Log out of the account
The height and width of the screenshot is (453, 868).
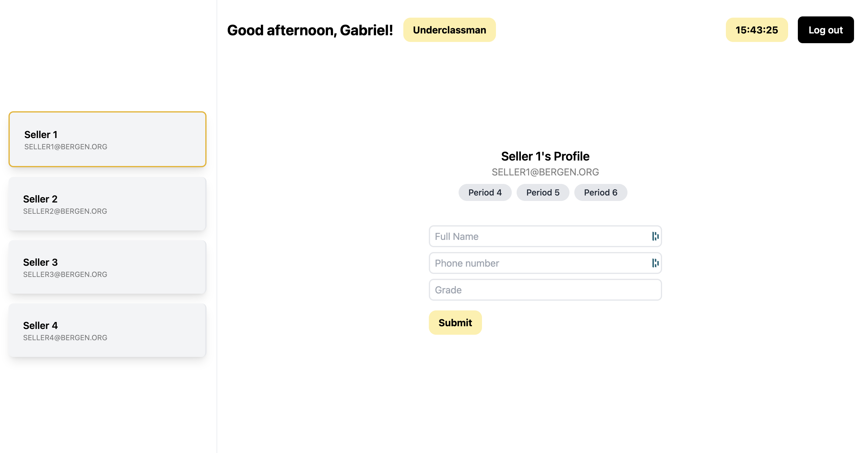click(x=825, y=30)
